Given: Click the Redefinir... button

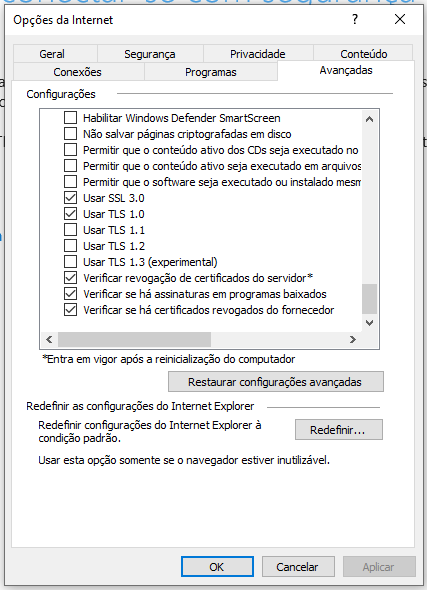Looking at the screenshot, I should 339,430.
